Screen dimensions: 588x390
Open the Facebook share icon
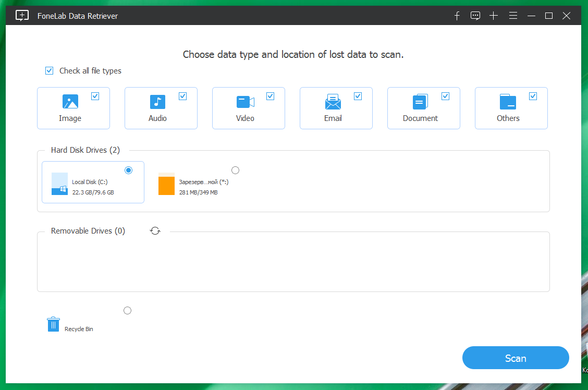pyautogui.click(x=457, y=16)
